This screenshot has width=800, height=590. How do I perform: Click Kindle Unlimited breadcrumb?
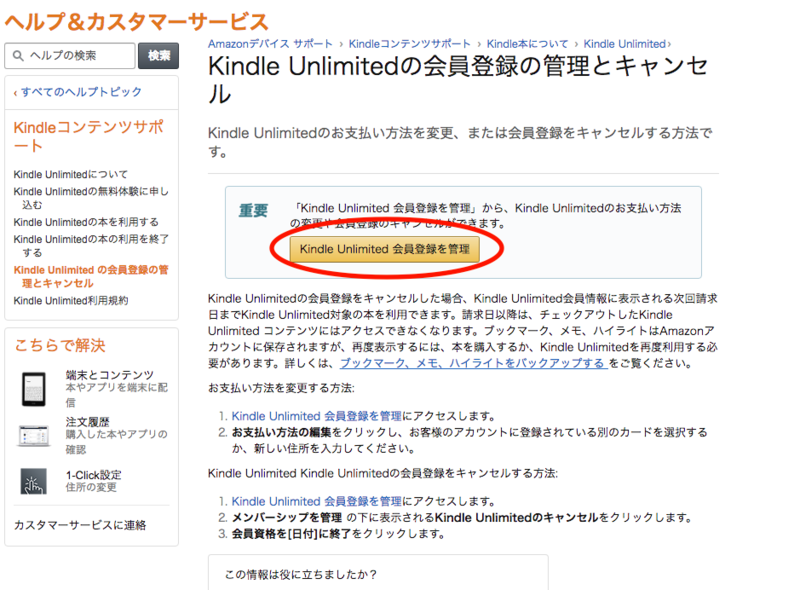click(x=624, y=44)
